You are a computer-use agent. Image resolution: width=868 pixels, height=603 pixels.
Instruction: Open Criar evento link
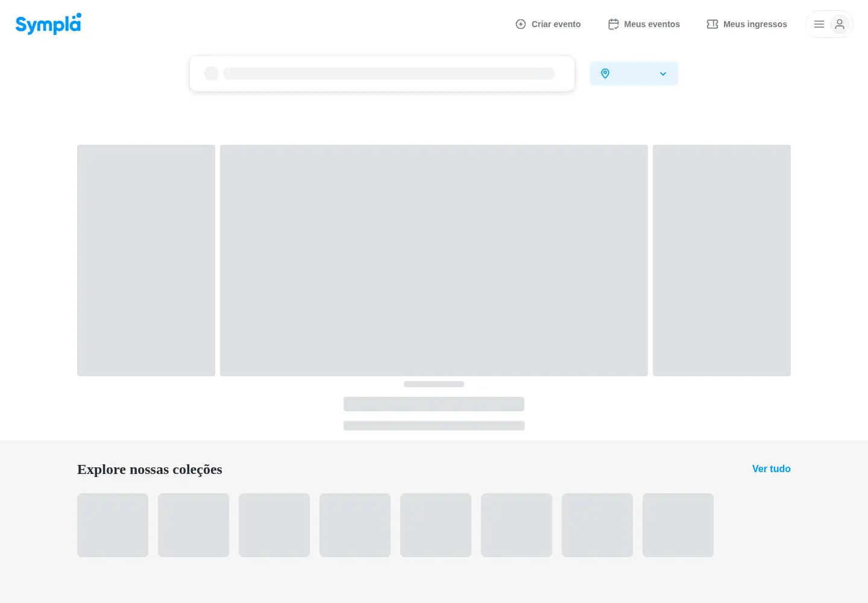[x=548, y=24]
